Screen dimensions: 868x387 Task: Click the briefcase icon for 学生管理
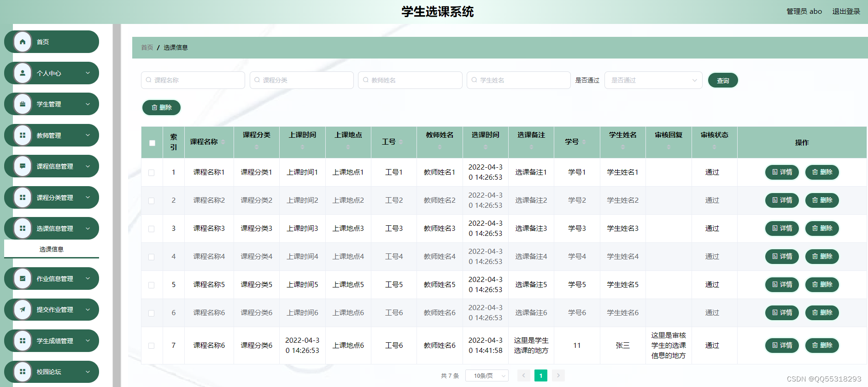click(x=23, y=104)
